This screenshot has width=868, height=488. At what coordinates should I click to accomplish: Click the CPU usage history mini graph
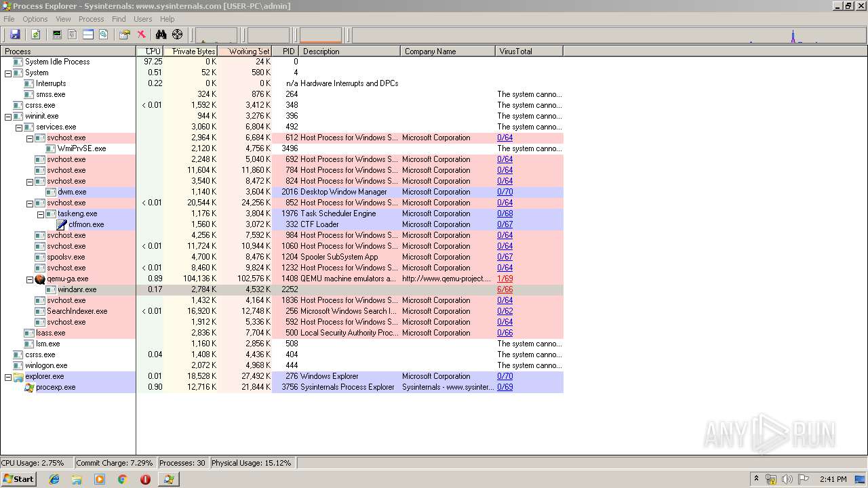tap(216, 35)
